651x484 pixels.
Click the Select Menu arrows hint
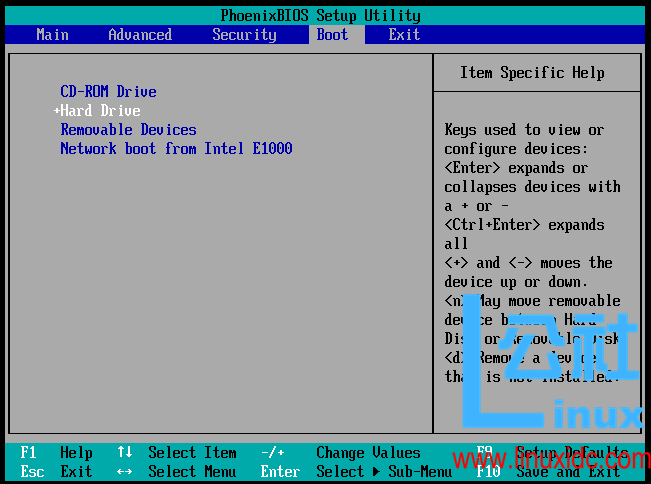point(176,472)
